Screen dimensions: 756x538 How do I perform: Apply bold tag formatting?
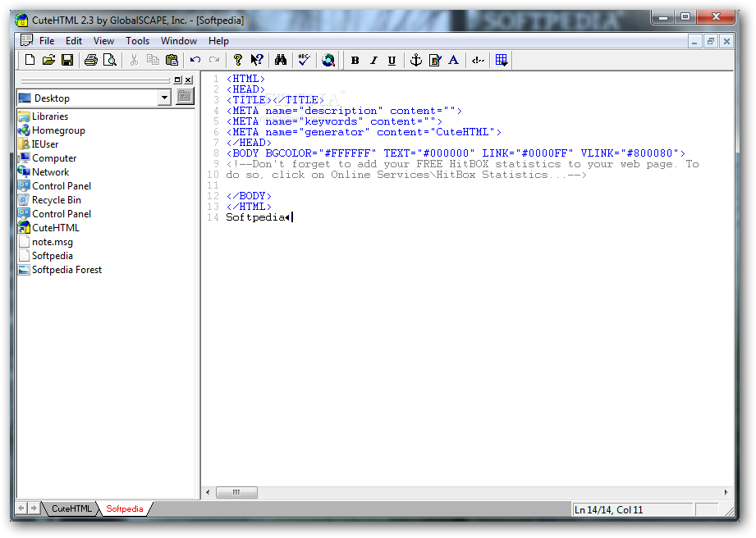pos(355,60)
